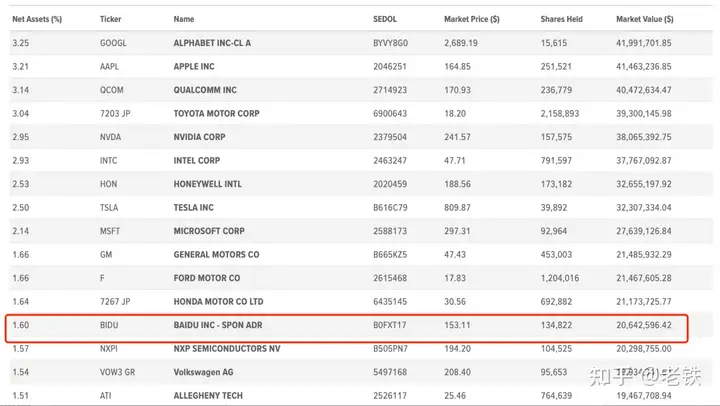The height and width of the screenshot is (406, 720).
Task: Click NXP market value 20,298,755.00
Action: (x=644, y=349)
